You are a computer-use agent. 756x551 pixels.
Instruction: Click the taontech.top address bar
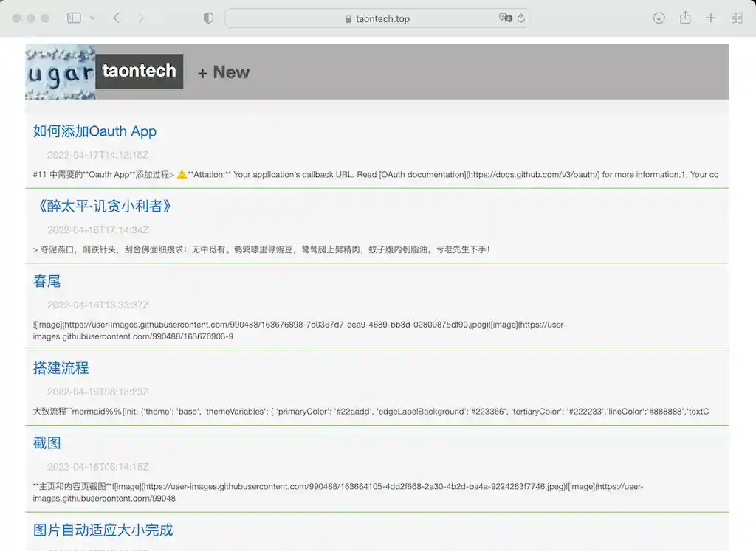coord(377,18)
